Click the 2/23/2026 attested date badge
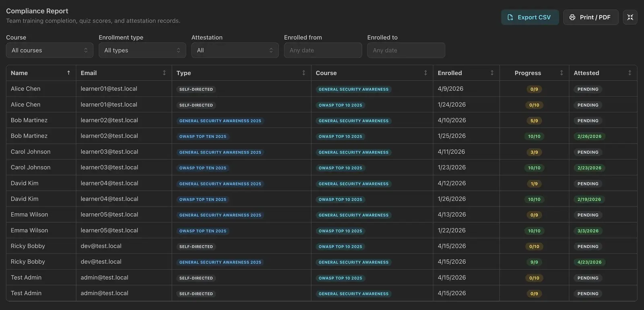Image resolution: width=644 pixels, height=310 pixels. point(589,168)
